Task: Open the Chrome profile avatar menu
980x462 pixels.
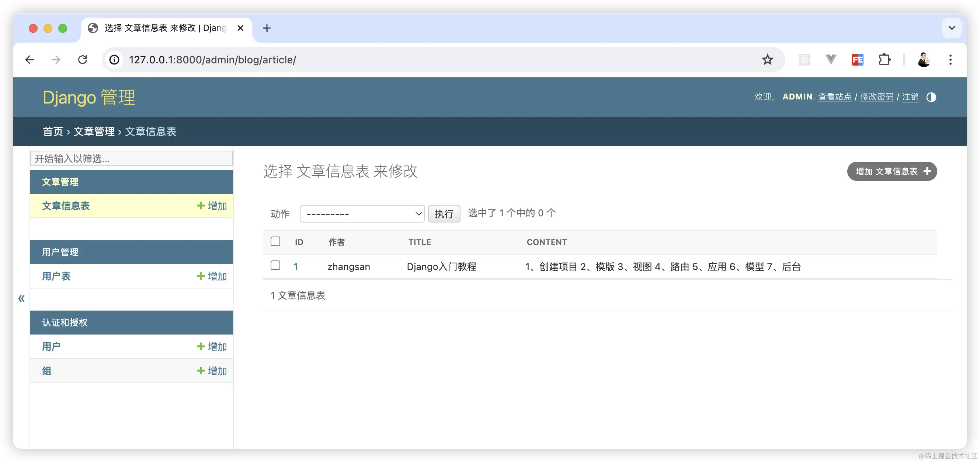Action: point(923,60)
